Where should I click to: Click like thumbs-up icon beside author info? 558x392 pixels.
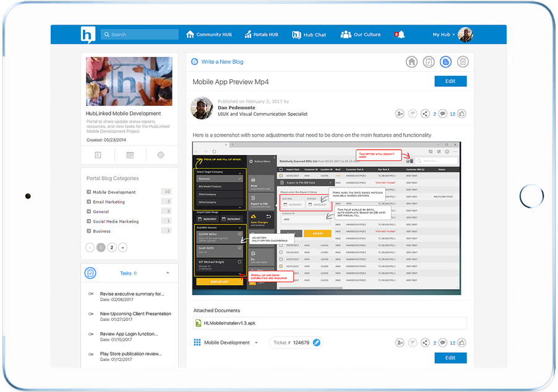(461, 114)
